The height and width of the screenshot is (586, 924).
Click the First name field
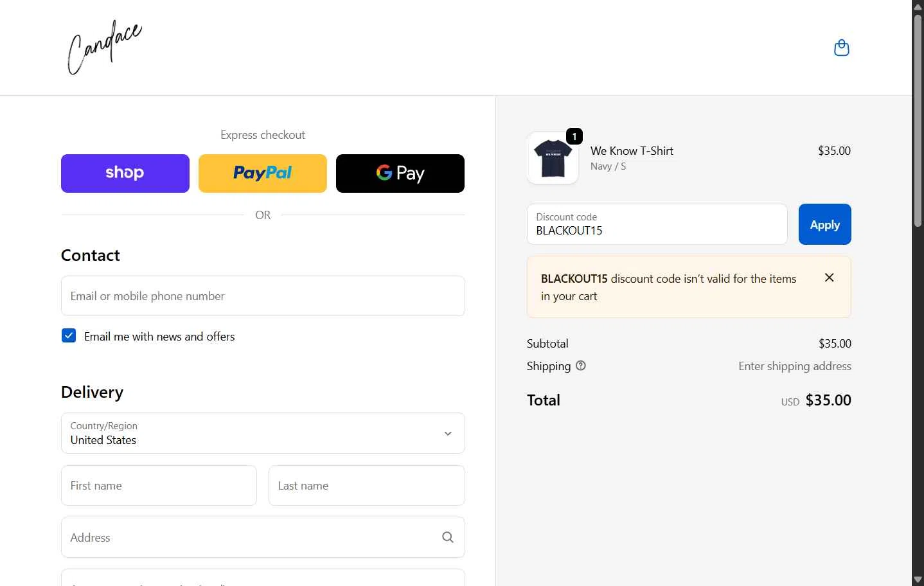click(x=159, y=486)
